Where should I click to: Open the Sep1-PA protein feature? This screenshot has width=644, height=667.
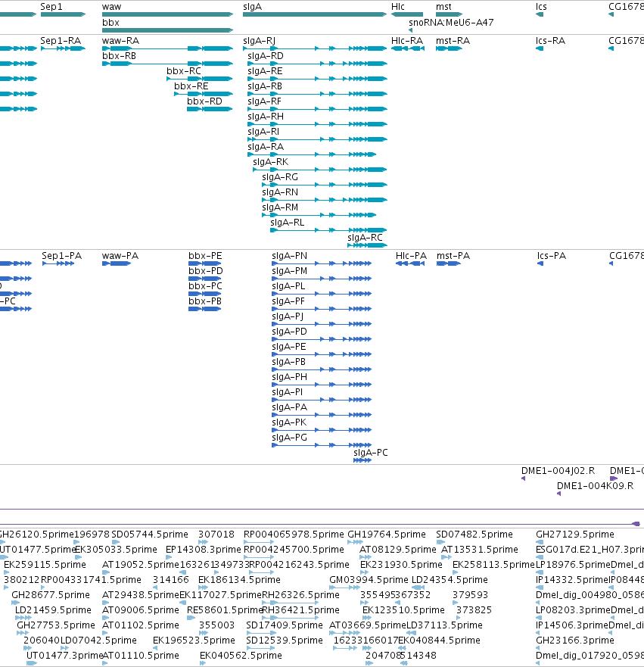(58, 263)
